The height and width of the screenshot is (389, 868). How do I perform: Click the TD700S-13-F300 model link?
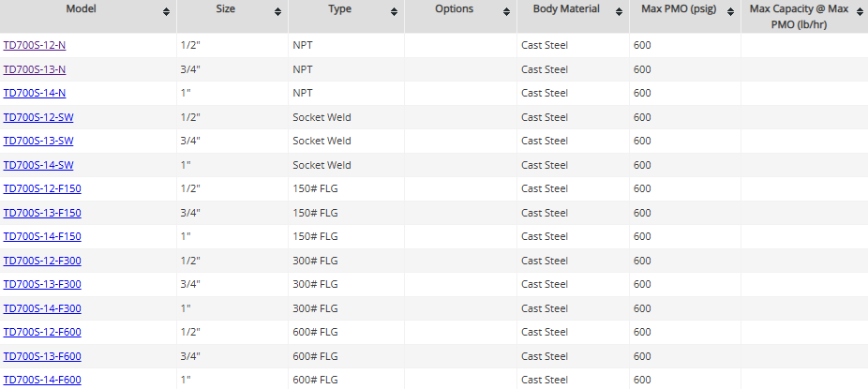click(x=42, y=284)
